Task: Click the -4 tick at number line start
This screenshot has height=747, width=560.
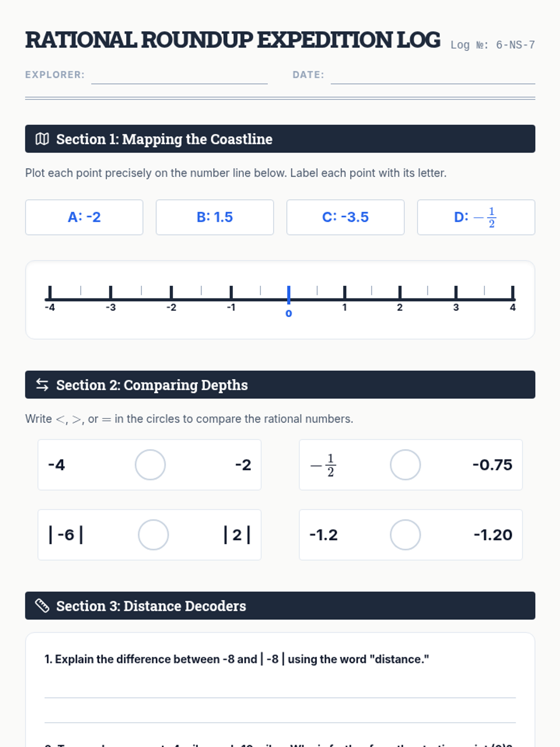Action: click(50, 293)
